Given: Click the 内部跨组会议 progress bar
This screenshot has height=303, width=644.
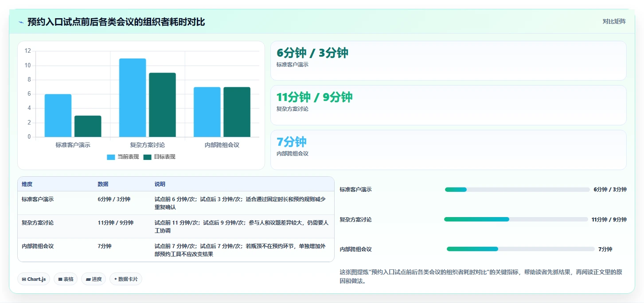Looking at the screenshot, I should pyautogui.click(x=521, y=249).
